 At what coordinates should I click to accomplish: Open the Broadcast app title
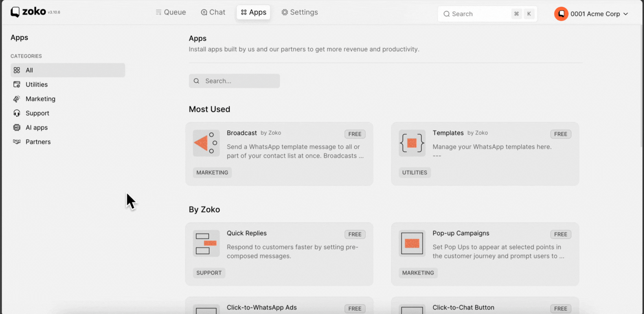pyautogui.click(x=242, y=133)
